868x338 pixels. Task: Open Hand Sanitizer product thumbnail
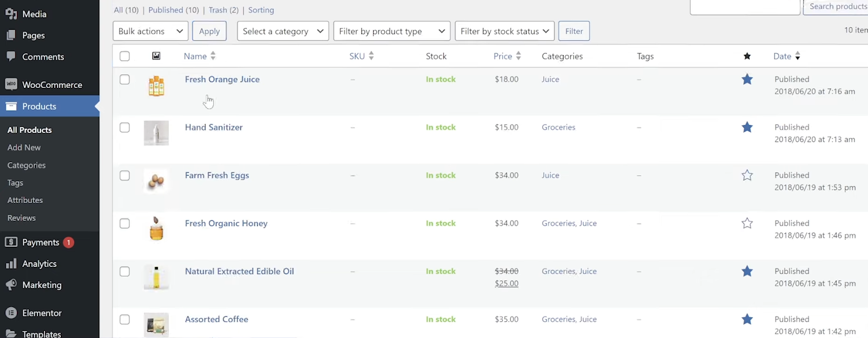(156, 133)
